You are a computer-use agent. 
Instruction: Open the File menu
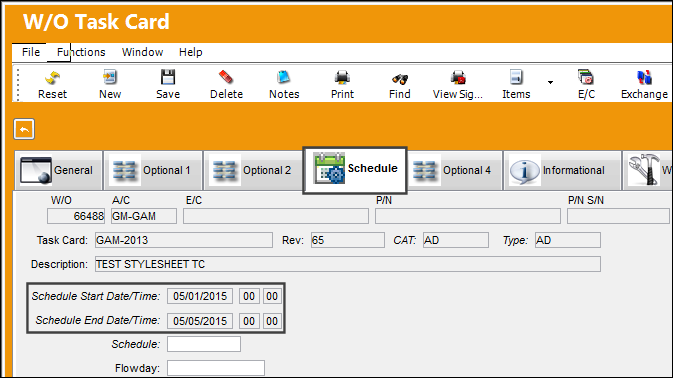point(31,52)
